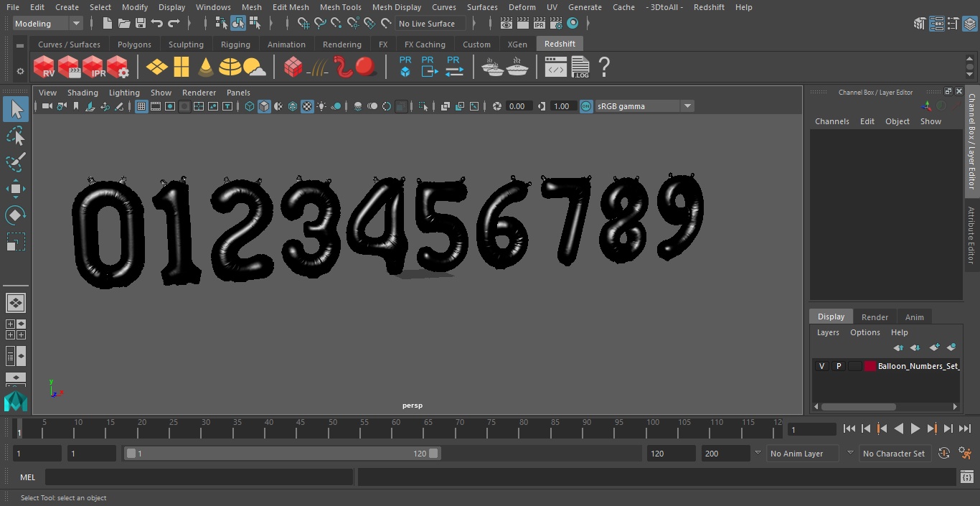This screenshot has width=980, height=506.
Task: Create Redshift dome light icon
Action: [230, 67]
